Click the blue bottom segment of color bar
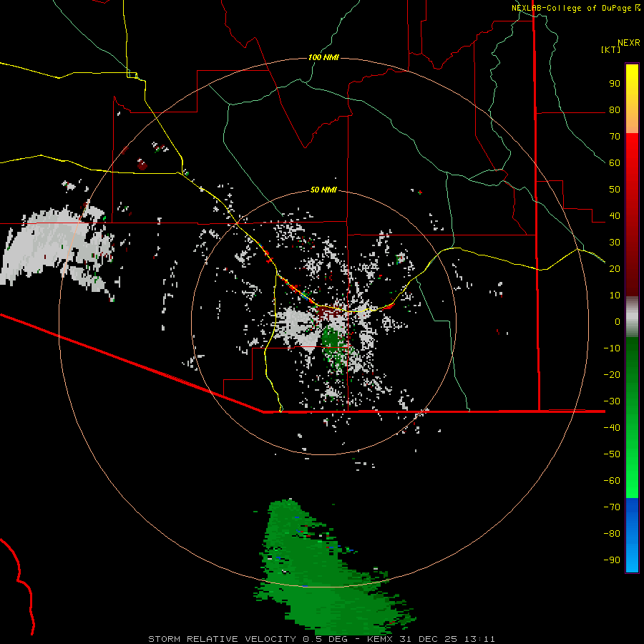 tap(632, 535)
